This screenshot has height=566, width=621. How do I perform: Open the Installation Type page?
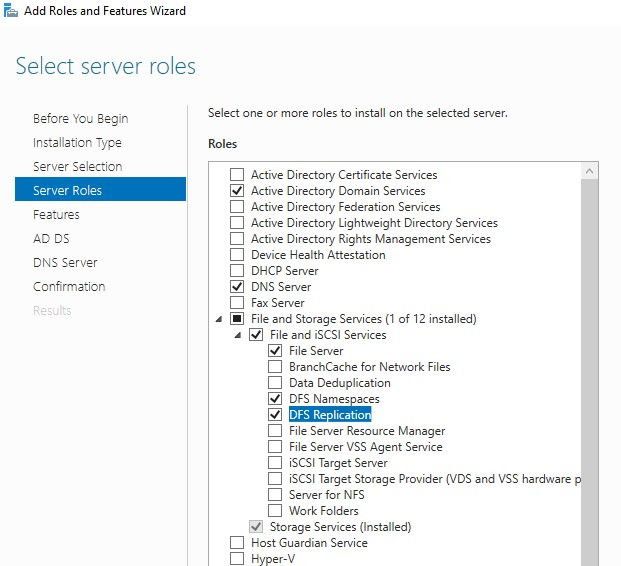click(77, 143)
